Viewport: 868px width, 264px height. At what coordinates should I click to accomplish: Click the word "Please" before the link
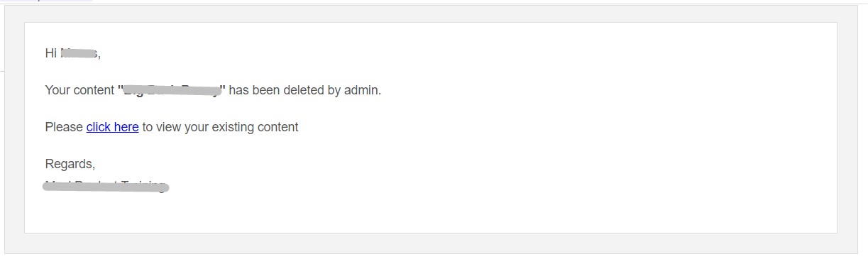[x=64, y=127]
